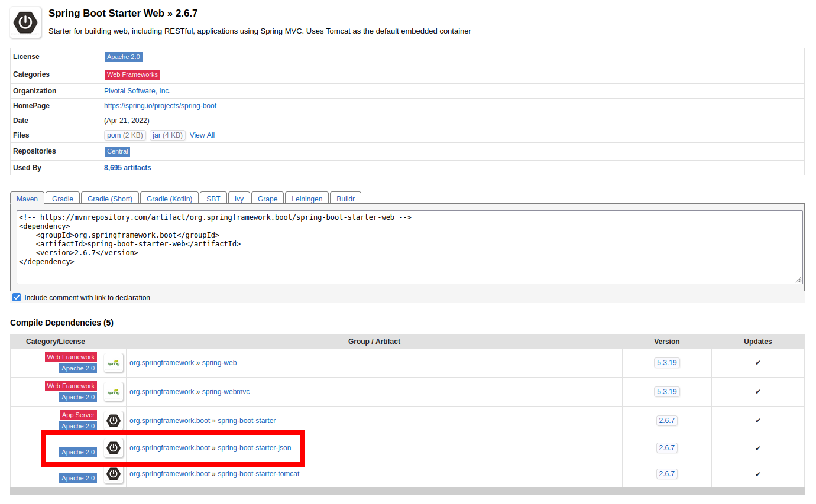Open the spring-boot-starter-json artifact link

coord(254,448)
